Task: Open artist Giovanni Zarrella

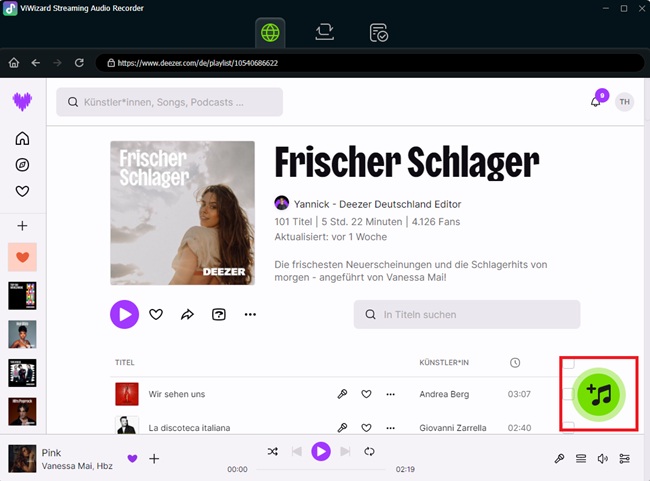Action: tap(453, 428)
